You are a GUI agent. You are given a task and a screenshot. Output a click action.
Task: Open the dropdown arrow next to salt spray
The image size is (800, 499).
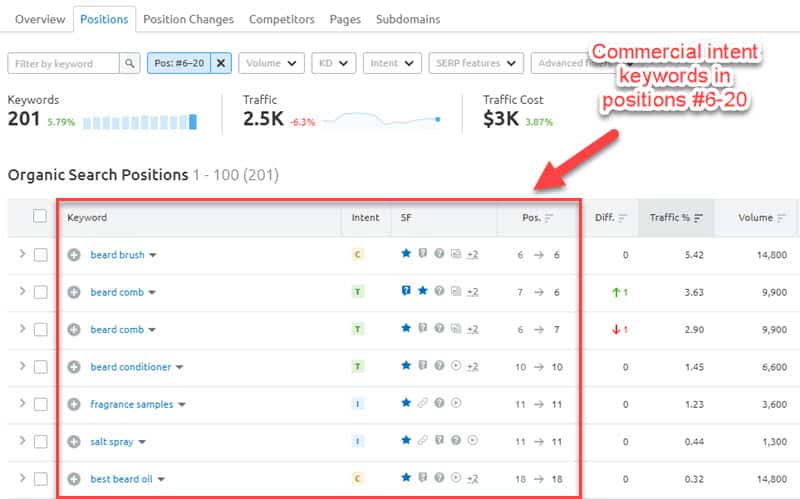pyautogui.click(x=142, y=442)
